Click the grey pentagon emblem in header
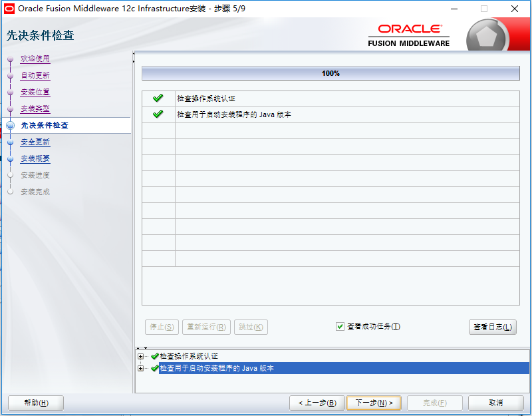The image size is (532, 416). point(487,37)
